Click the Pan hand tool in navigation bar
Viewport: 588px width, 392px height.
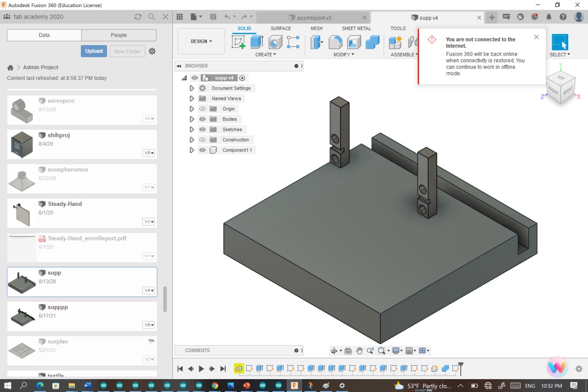tap(359, 351)
